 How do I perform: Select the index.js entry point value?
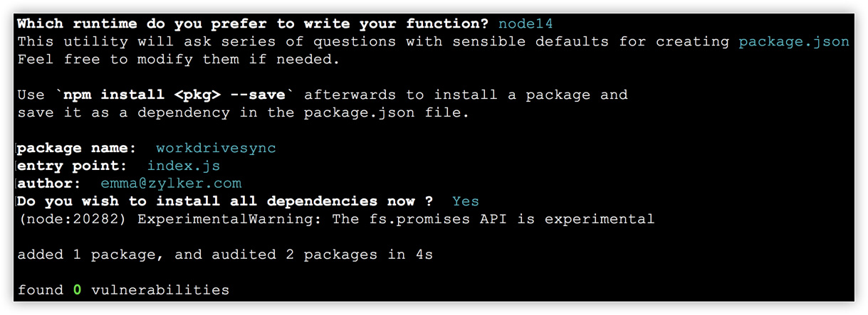(x=184, y=166)
